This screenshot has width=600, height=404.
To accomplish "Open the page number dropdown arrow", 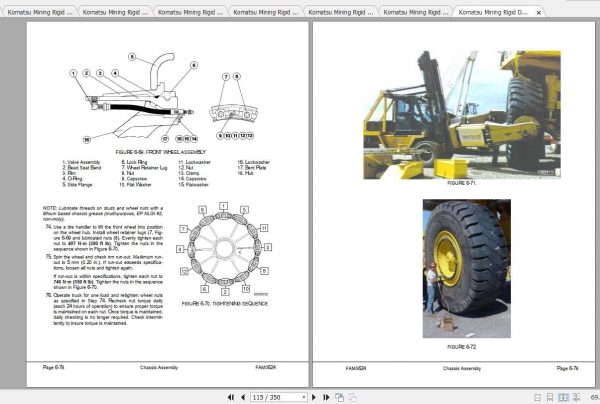I will click(x=304, y=397).
